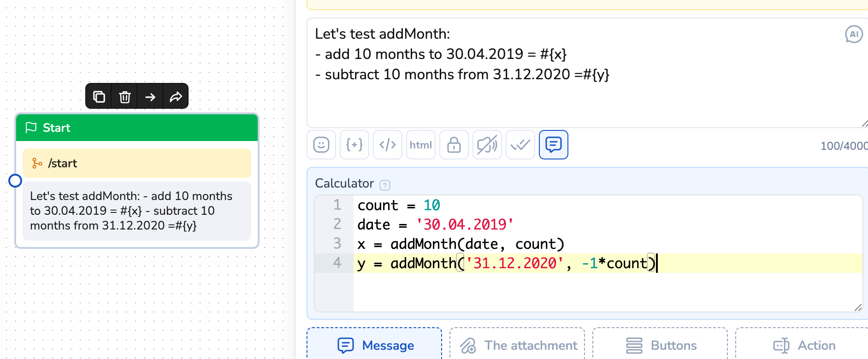Insert a variable with the braces icon
This screenshot has height=359, width=868.
(354, 145)
